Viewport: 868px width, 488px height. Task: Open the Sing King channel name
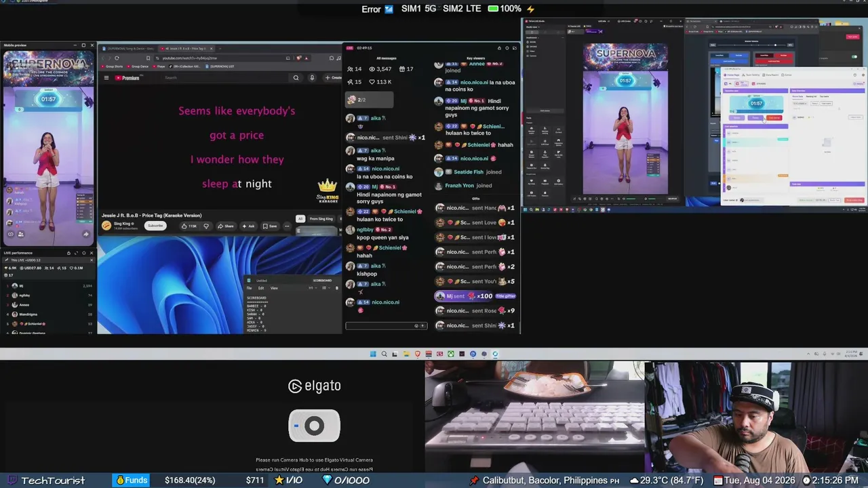click(123, 223)
